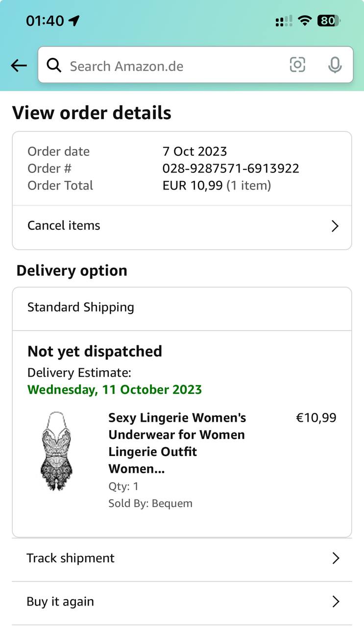The width and height of the screenshot is (364, 627).
Task: Open the lingerie product thumbnail image
Action: point(56,451)
